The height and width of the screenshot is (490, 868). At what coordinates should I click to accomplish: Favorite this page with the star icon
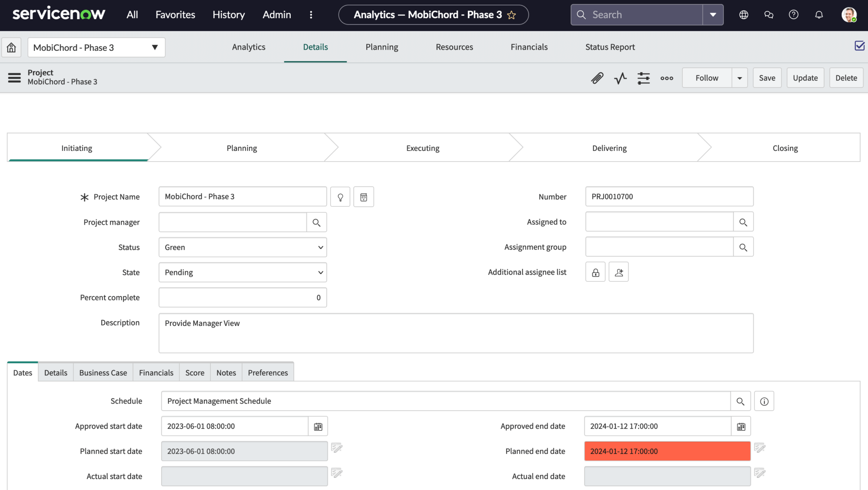512,15
